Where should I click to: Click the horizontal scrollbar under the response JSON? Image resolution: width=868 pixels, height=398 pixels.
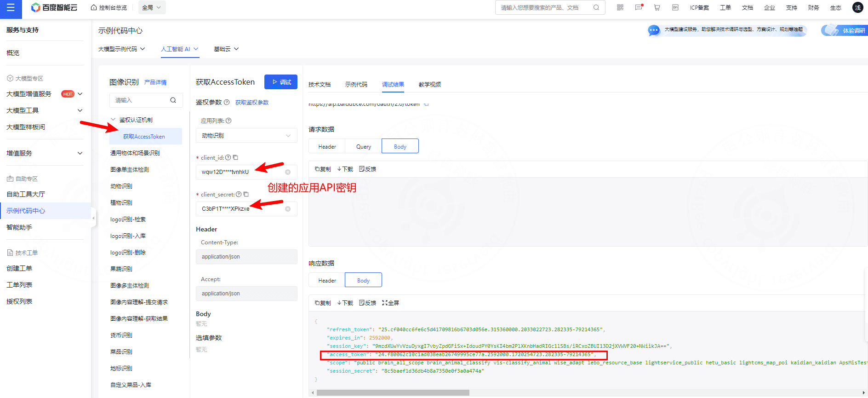[x=393, y=392]
